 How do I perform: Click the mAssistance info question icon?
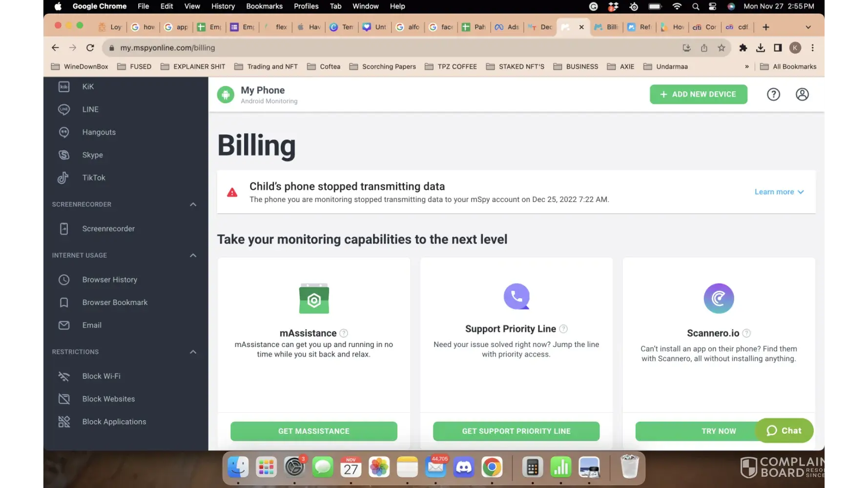pyautogui.click(x=344, y=333)
